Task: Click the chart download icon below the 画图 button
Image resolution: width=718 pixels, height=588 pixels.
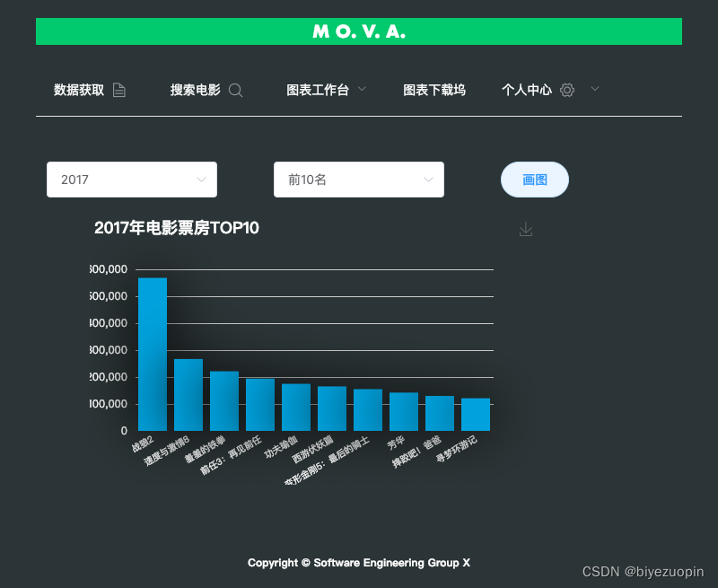Action: coord(526,229)
